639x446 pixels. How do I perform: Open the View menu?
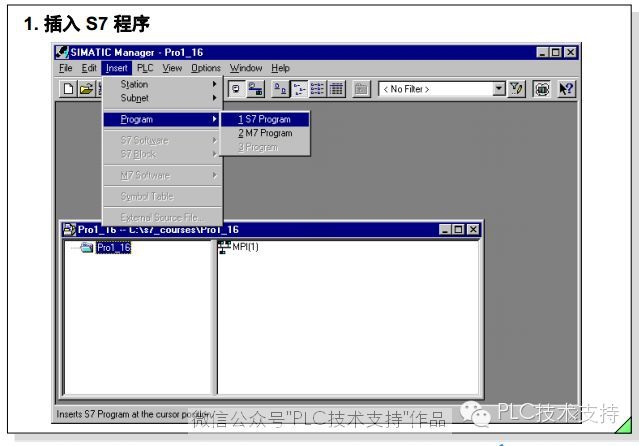coord(172,68)
